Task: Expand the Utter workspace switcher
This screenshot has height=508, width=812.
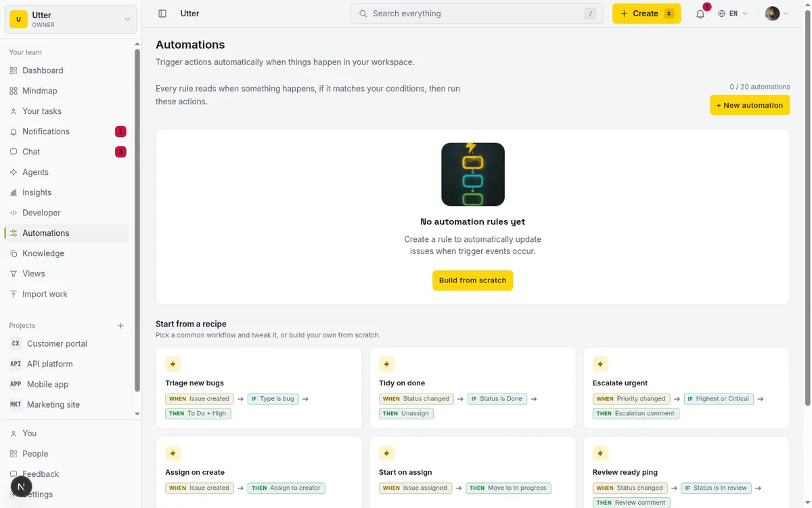Action: (x=71, y=19)
